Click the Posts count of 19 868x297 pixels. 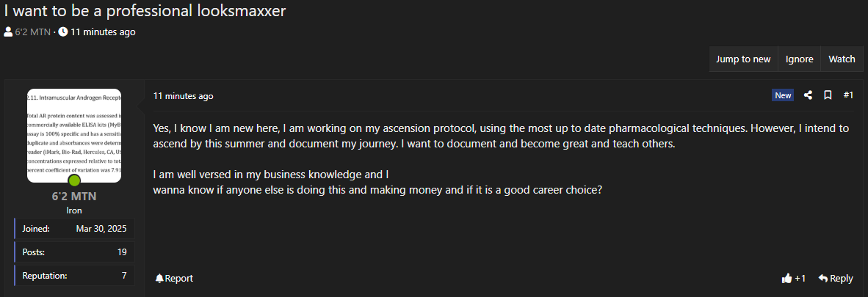(x=122, y=252)
